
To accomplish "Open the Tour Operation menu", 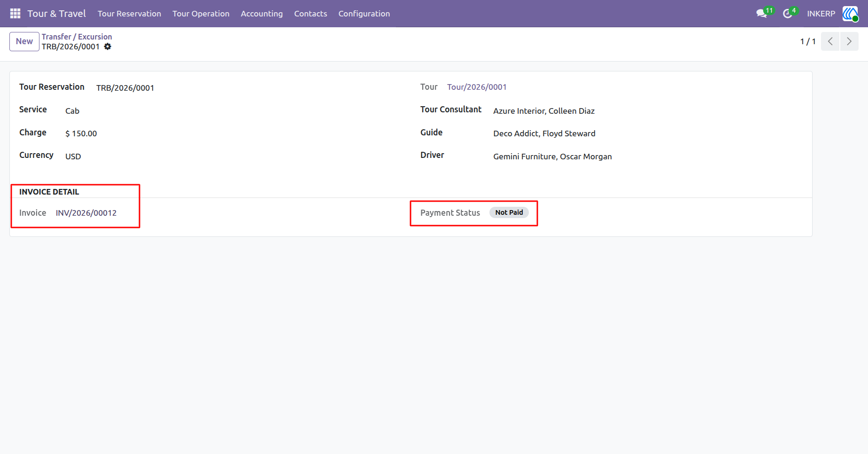I will coord(201,14).
